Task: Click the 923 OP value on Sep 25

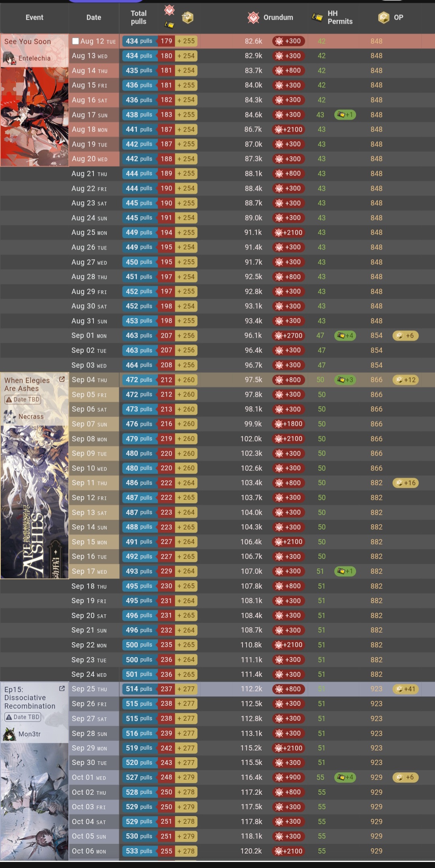Action: (376, 689)
